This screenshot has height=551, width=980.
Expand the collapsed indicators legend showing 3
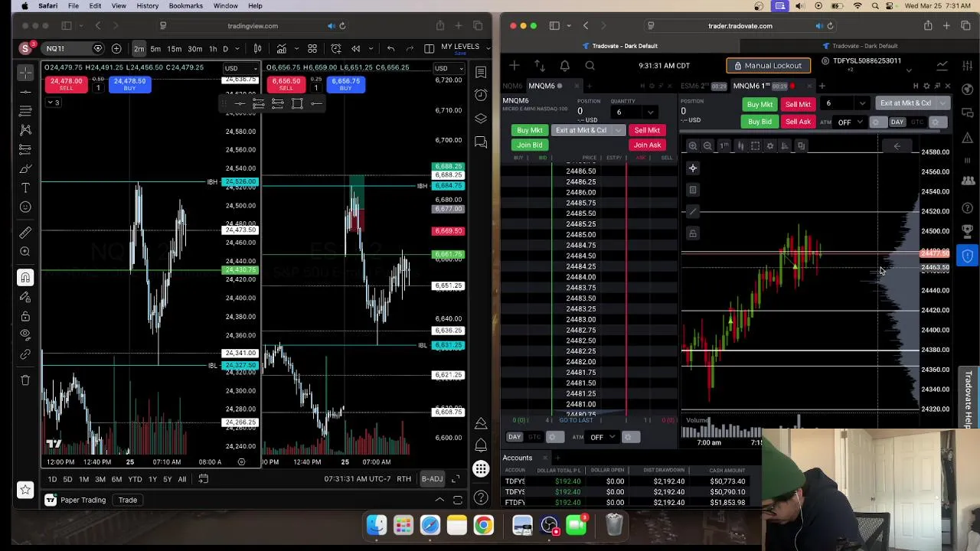[x=52, y=103]
